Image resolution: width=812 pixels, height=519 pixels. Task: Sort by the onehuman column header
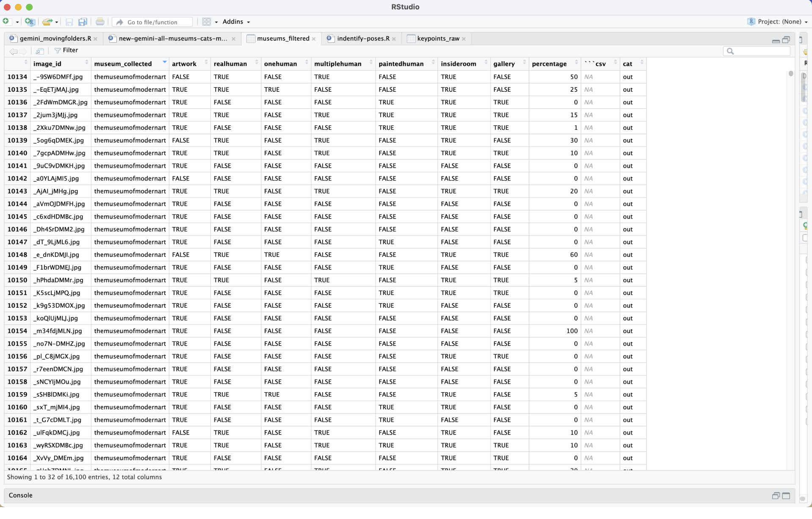coord(286,64)
